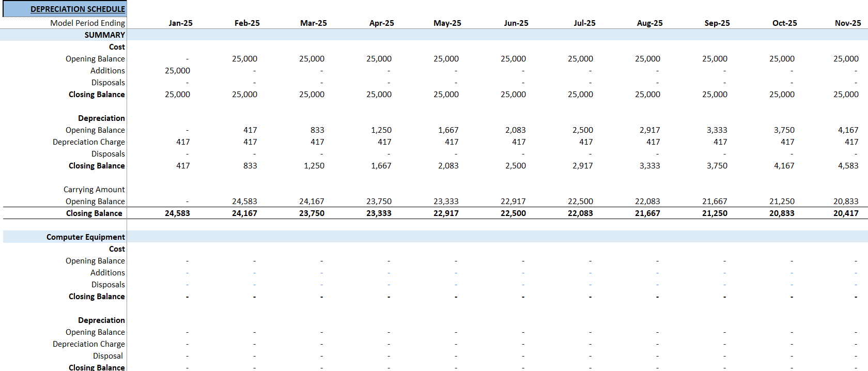Click the Carrying Amount row label

94,190
